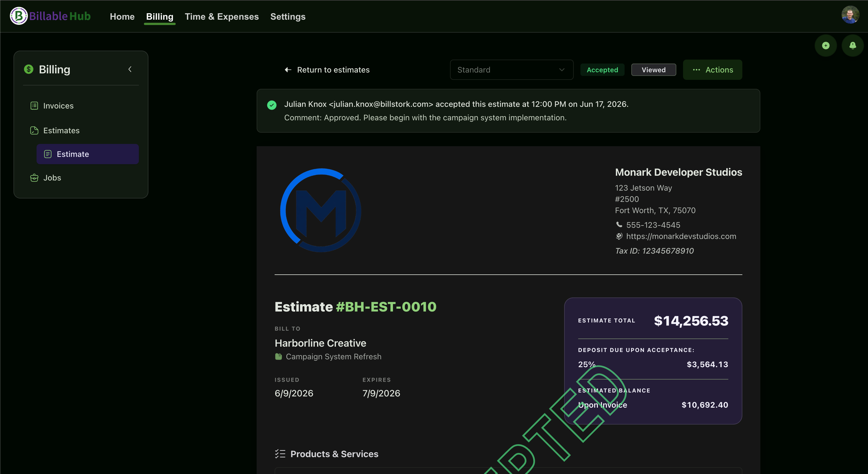Go to the Home tab

(122, 17)
